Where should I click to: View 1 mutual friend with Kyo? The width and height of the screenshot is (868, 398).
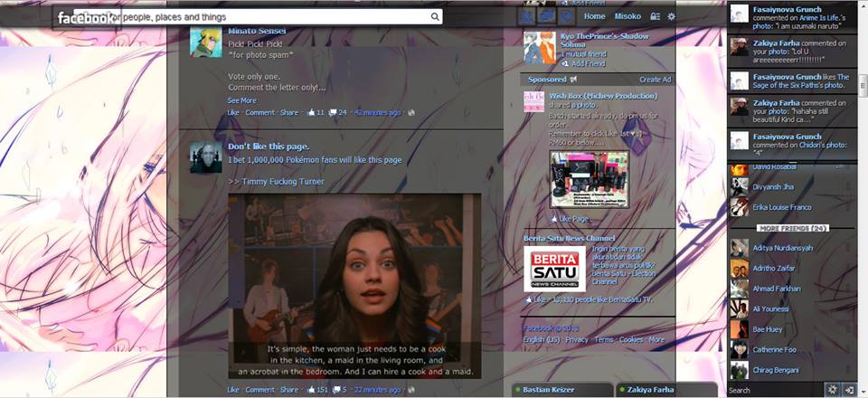583,54
